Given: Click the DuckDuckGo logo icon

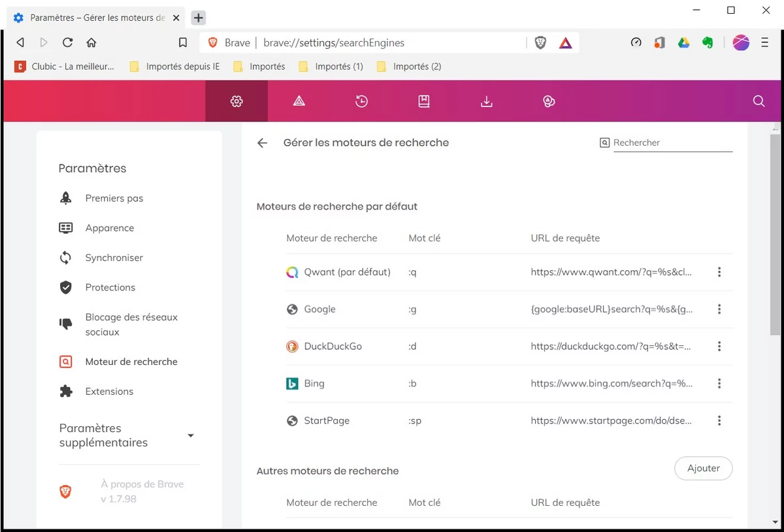Looking at the screenshot, I should point(292,347).
